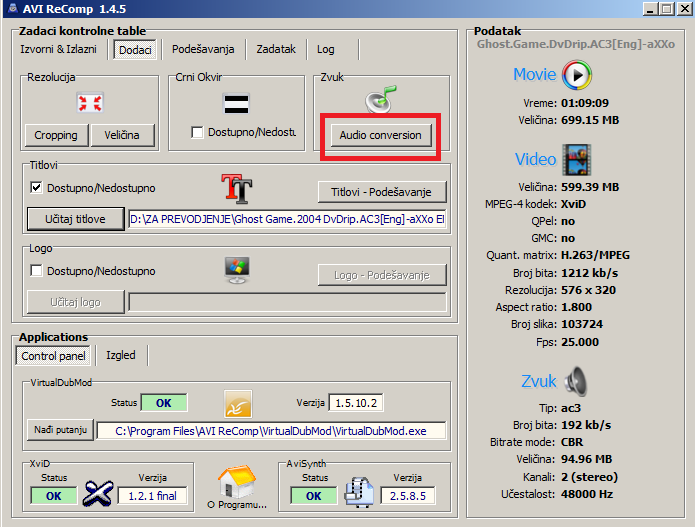Click the Video film strip icon

[577, 160]
